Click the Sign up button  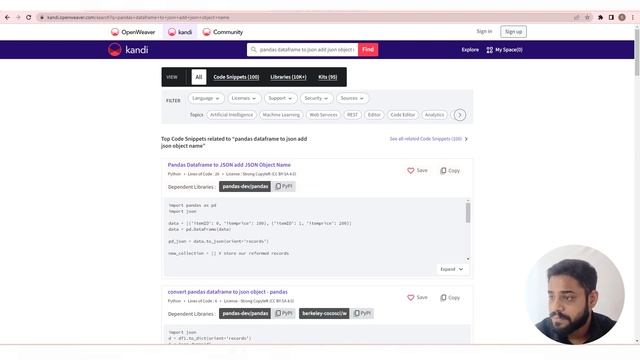tap(513, 31)
